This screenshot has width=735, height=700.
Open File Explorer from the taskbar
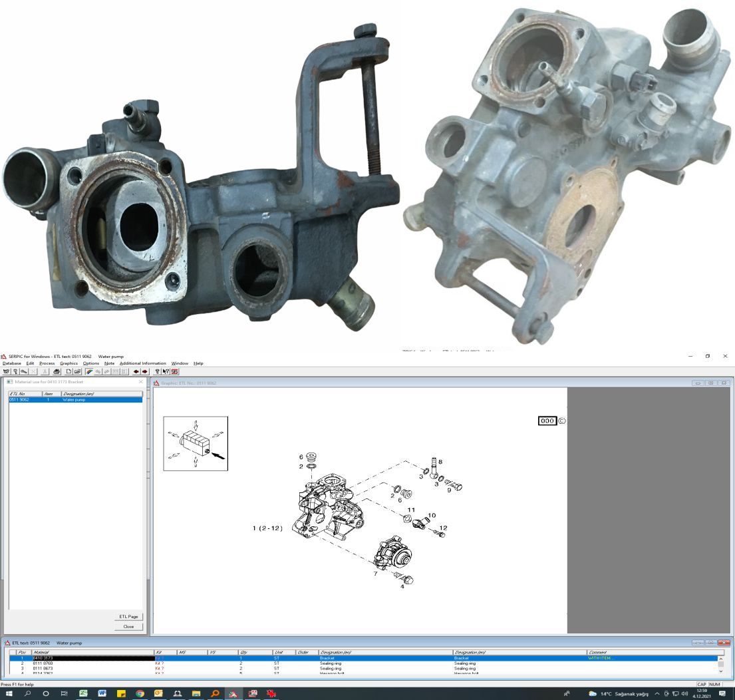[x=196, y=693]
